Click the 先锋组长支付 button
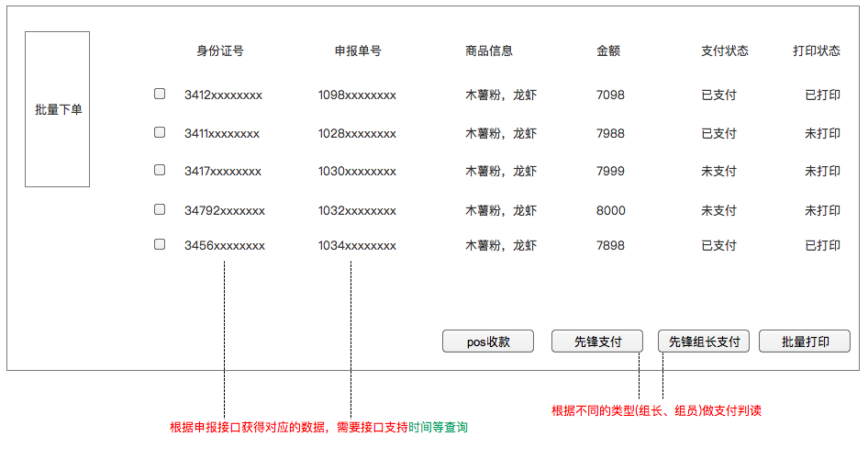 tap(704, 341)
